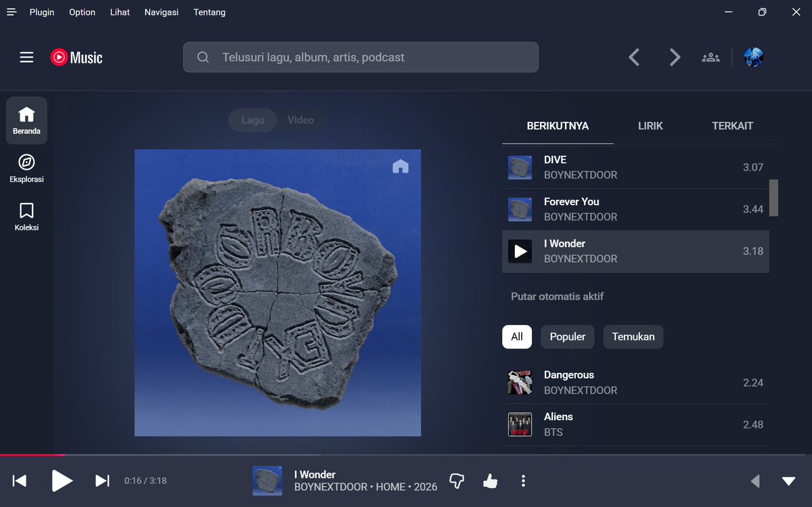Select the Populer filter chip
The width and height of the screenshot is (812, 507).
click(568, 336)
